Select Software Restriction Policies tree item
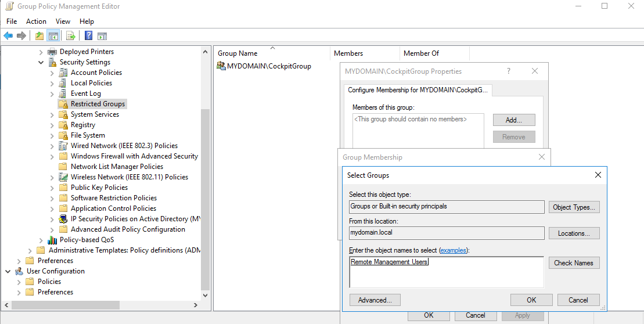Screen dimensions: 644x324 (114, 198)
